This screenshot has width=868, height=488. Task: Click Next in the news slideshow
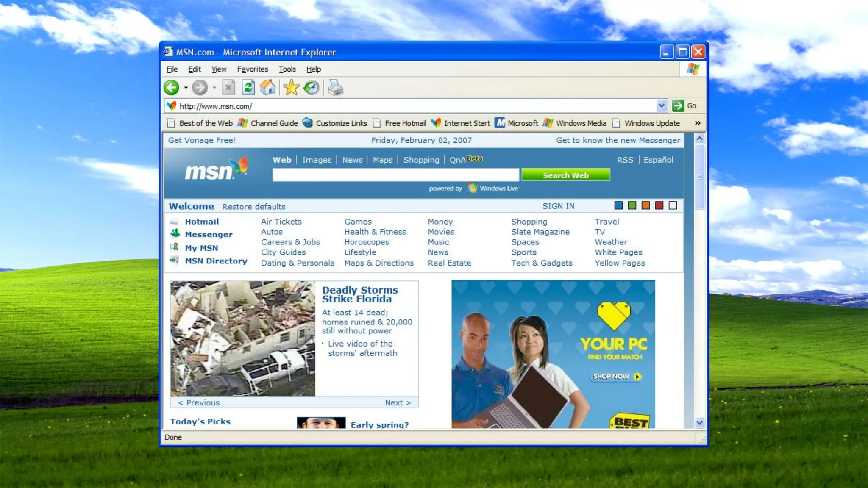(x=398, y=403)
